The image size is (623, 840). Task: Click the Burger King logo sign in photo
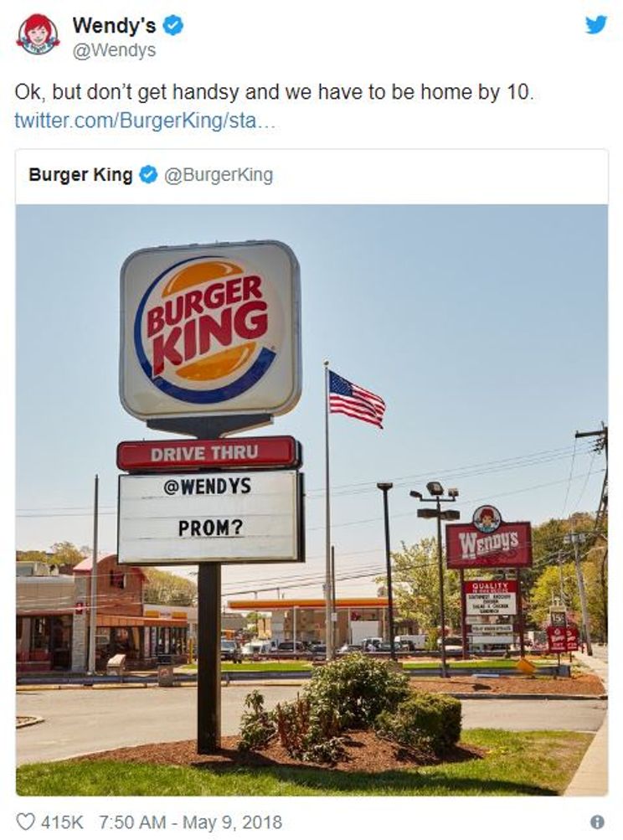[209, 329]
